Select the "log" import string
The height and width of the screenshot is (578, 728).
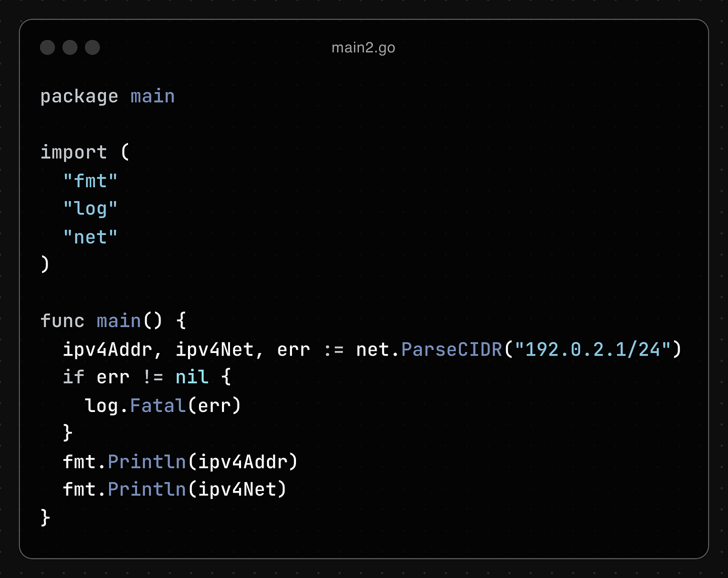pyautogui.click(x=90, y=208)
